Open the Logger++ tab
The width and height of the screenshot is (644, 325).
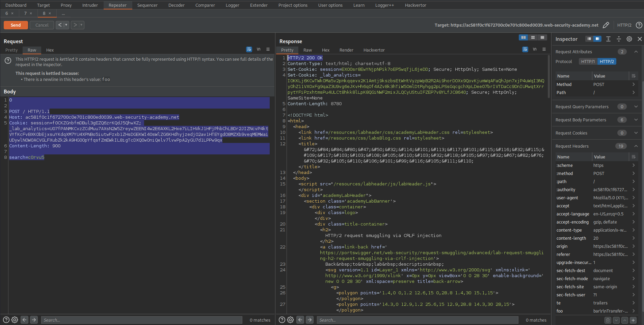tap(384, 5)
